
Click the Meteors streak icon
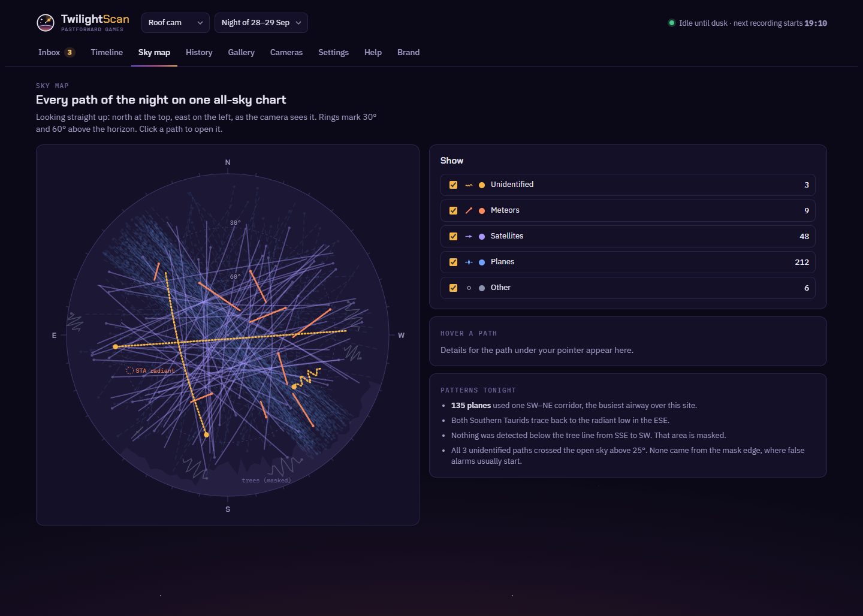pyautogui.click(x=469, y=210)
